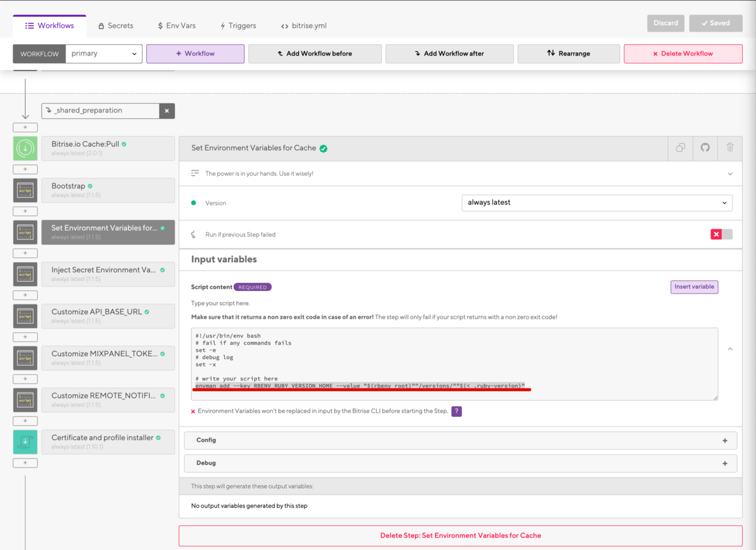Add step below Bootstrap
The width and height of the screenshot is (756, 550).
[x=25, y=211]
